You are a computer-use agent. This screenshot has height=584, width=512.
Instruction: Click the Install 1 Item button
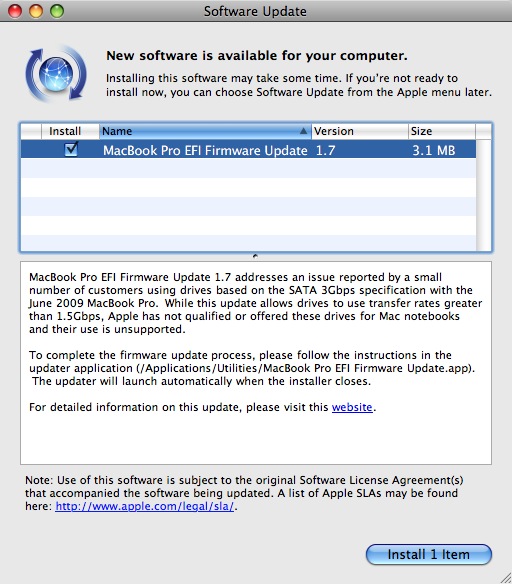pos(429,554)
